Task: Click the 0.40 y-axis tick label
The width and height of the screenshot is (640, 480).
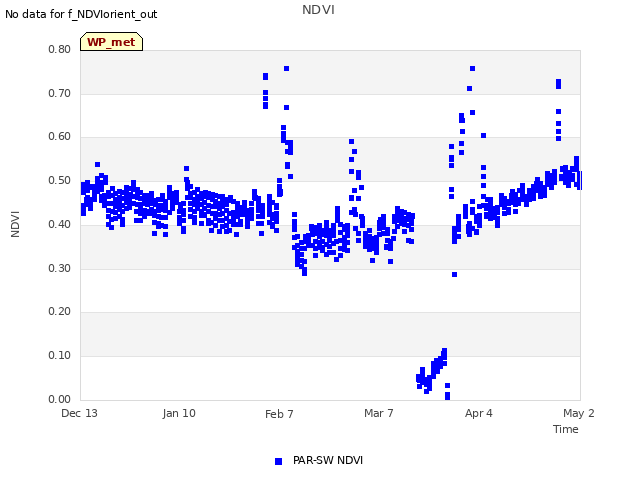Action: pyautogui.click(x=60, y=224)
